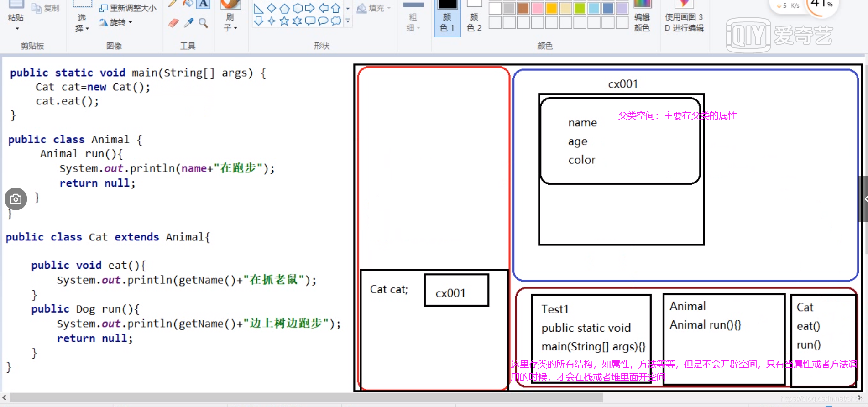Open the Paste (粘贴) dropdown arrow

17,29
